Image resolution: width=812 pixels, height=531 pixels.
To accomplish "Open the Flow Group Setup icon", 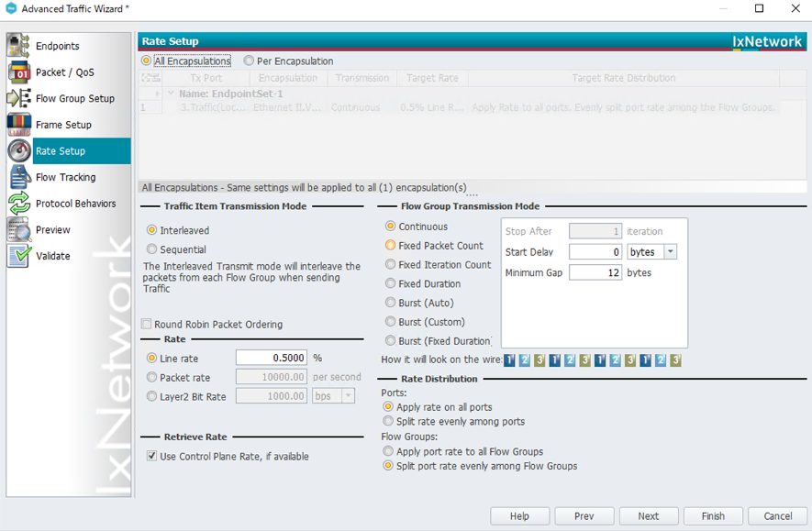I will [x=19, y=98].
